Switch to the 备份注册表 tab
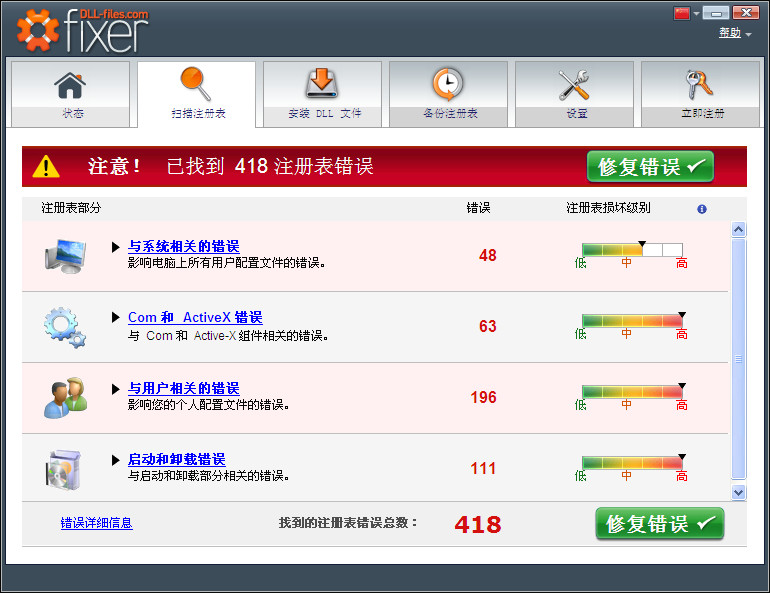 pyautogui.click(x=448, y=94)
